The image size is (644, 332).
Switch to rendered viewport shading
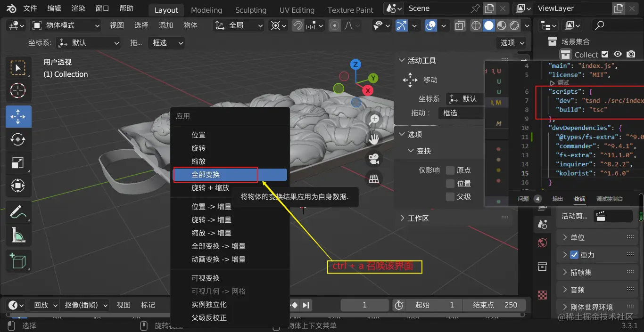pyautogui.click(x=514, y=25)
